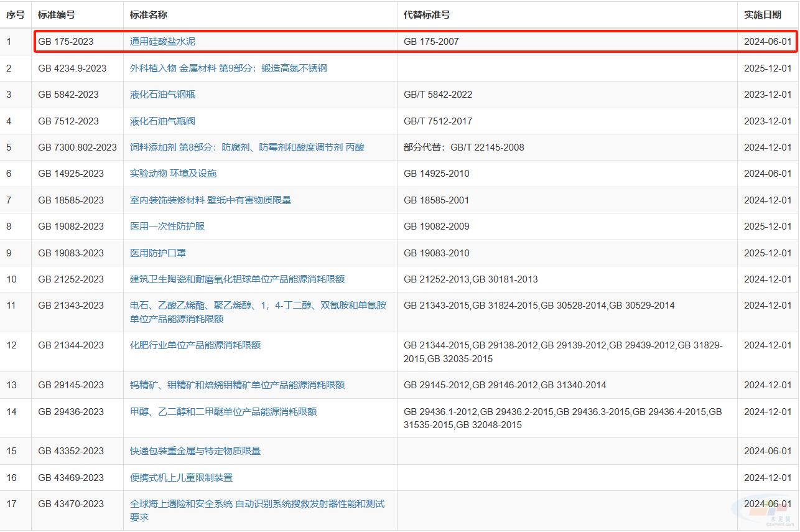Image resolution: width=800 pixels, height=532 pixels.
Task: Click the 医用一次性防护服 link
Action: 167,226
